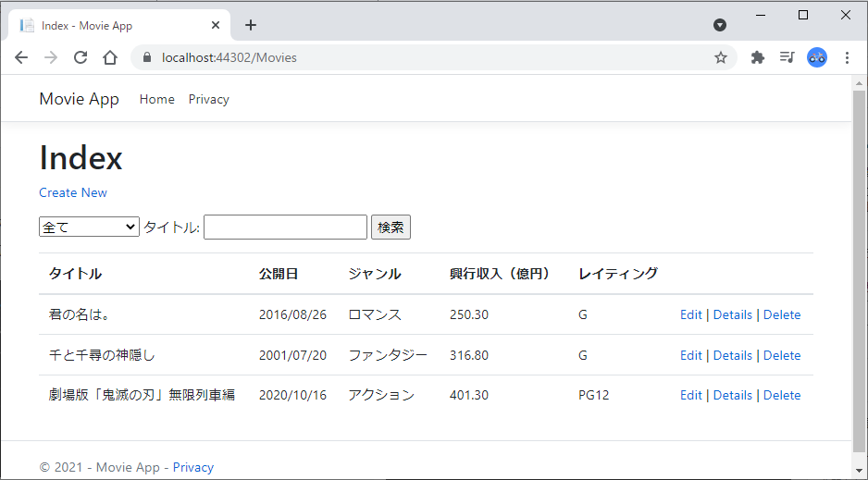Viewport: 868px width, 480px height.
Task: Delete the 劇場版「鬼滅の刃」無限列車編 row
Action: pos(782,396)
